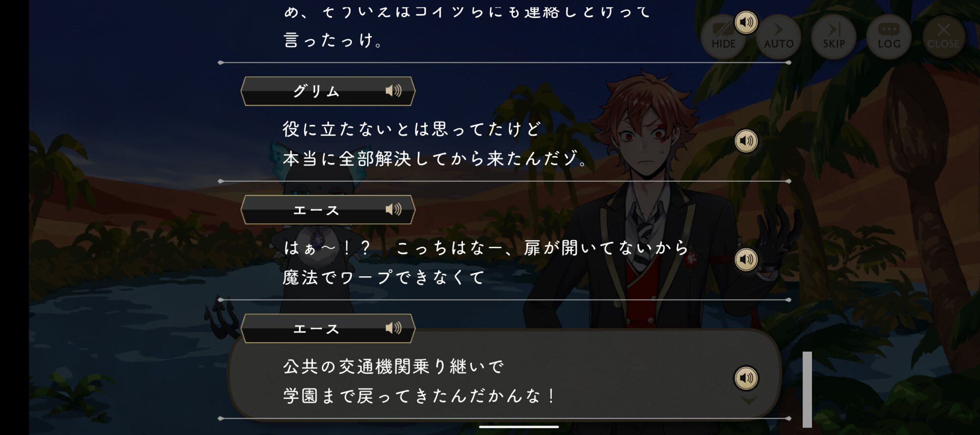Select the グリム speaker name label

coord(316,91)
